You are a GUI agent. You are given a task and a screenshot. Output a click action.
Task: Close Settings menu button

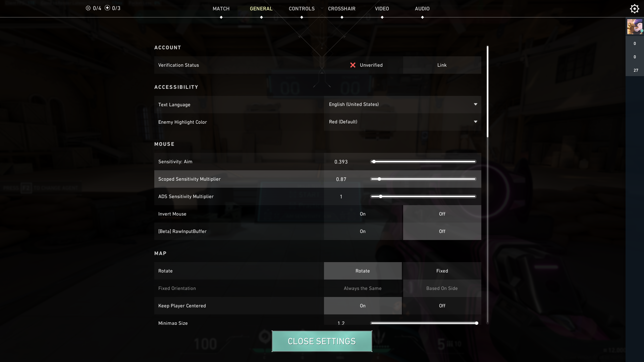pos(322,341)
